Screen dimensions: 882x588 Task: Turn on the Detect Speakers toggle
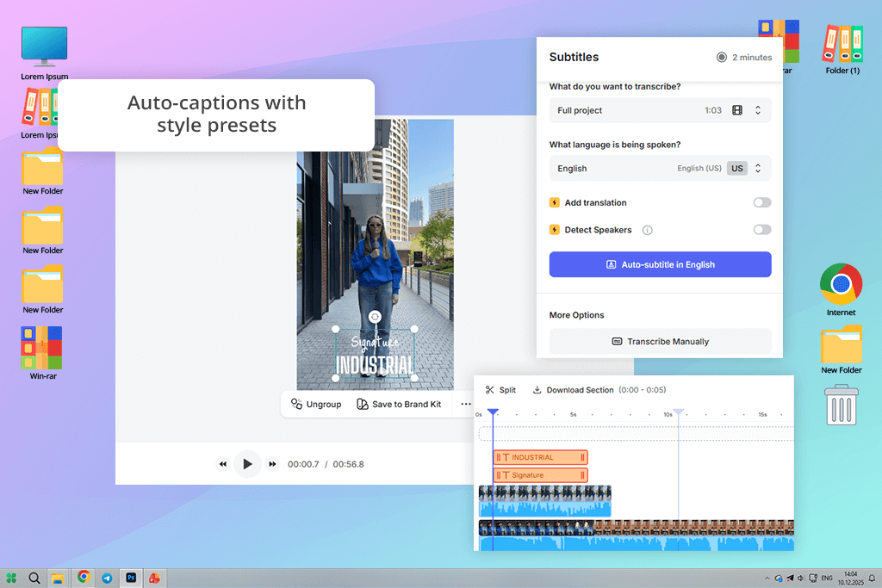[761, 230]
